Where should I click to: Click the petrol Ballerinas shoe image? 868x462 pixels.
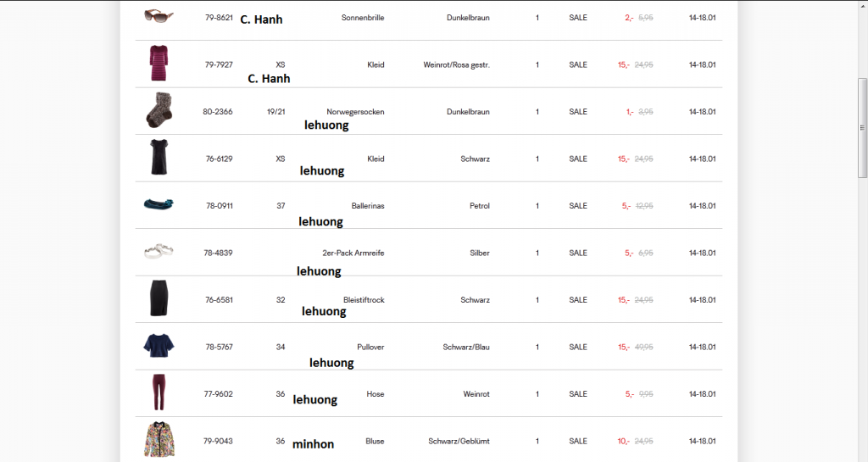tap(159, 204)
